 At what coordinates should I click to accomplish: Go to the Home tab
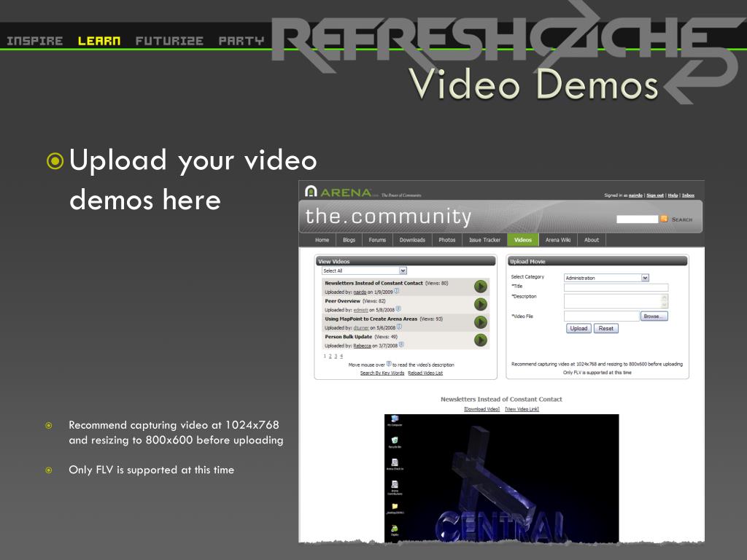click(322, 240)
